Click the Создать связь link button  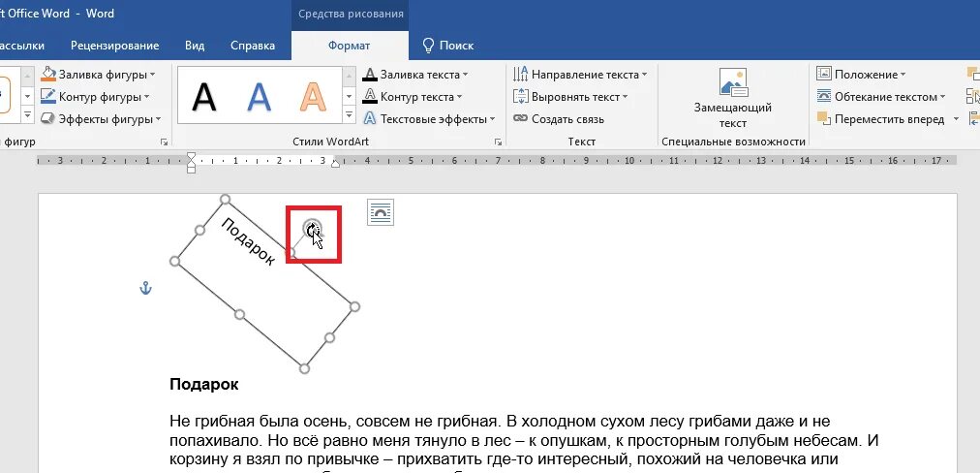tap(559, 119)
